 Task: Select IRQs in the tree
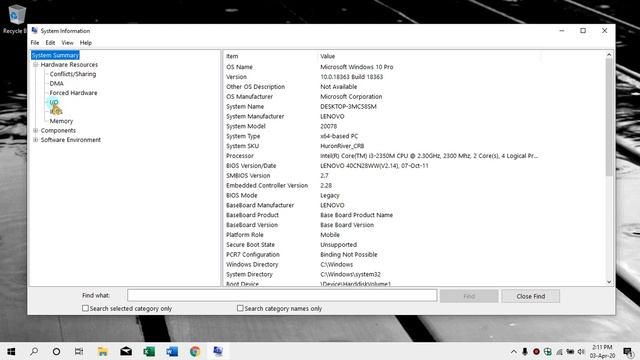[x=56, y=111]
